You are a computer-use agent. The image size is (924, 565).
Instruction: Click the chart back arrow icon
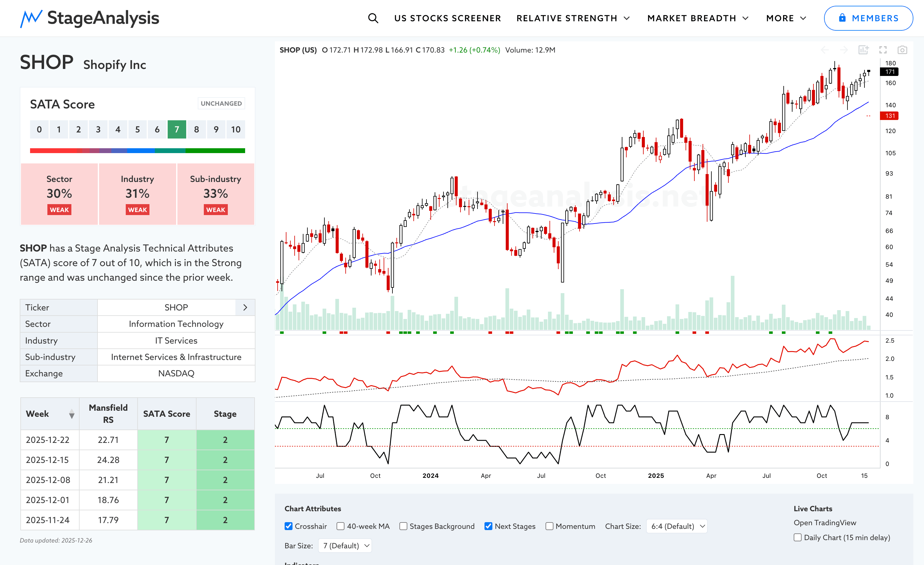[825, 50]
